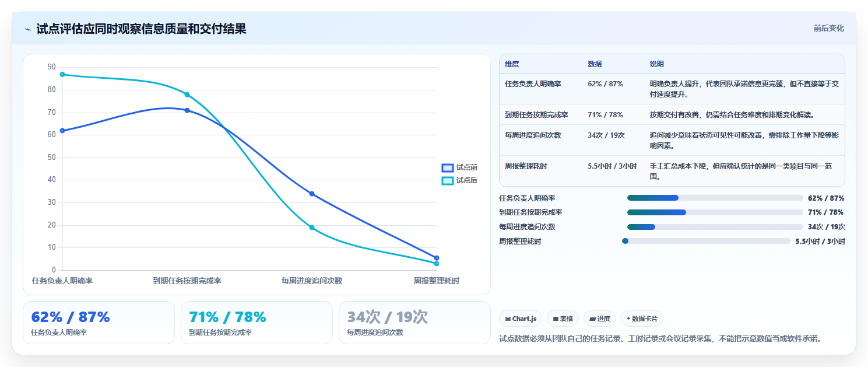The height and width of the screenshot is (367, 868).
Task: Click the 前后变化 label in the header
Action: tap(828, 29)
